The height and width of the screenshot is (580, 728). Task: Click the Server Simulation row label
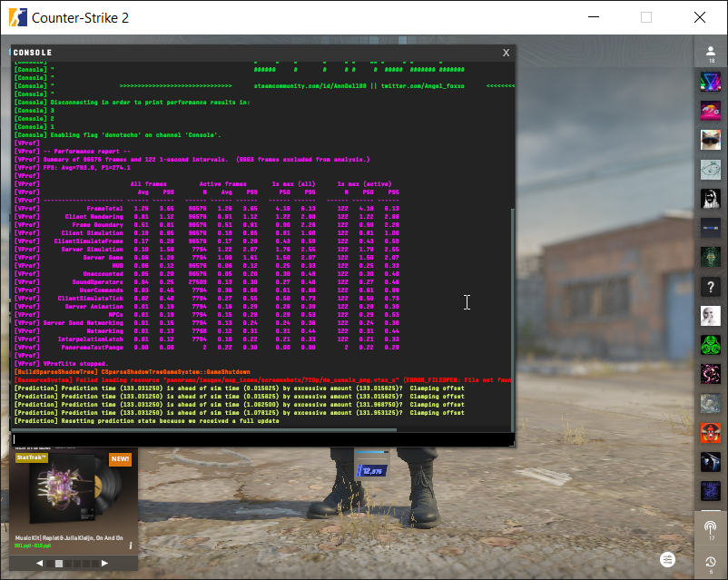[x=93, y=250]
